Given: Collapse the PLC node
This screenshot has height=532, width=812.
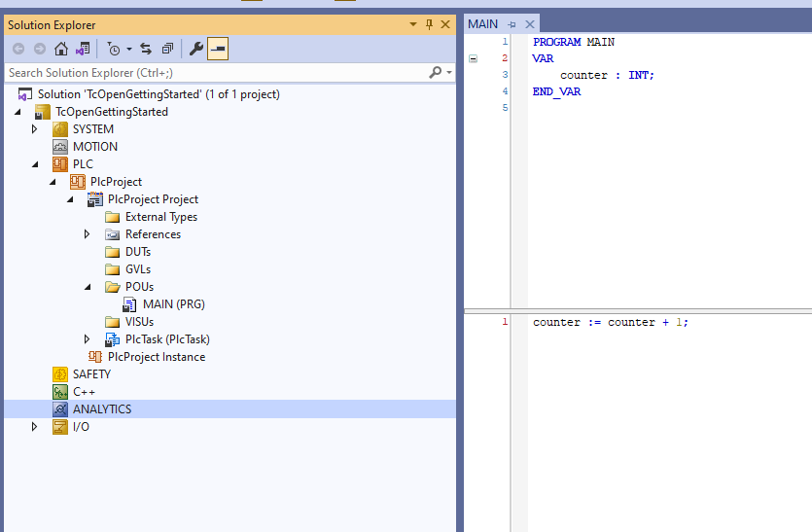Looking at the screenshot, I should 35,164.
